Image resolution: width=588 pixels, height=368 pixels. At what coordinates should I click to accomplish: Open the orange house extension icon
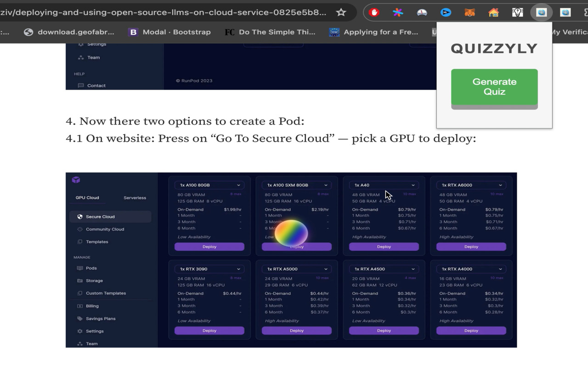493,12
